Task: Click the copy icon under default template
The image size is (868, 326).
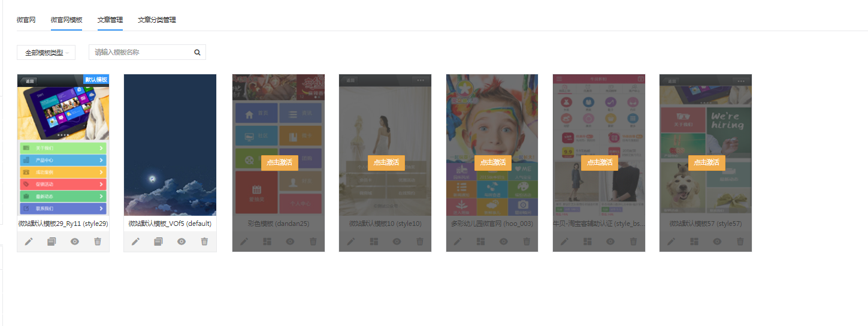Action: click(158, 242)
